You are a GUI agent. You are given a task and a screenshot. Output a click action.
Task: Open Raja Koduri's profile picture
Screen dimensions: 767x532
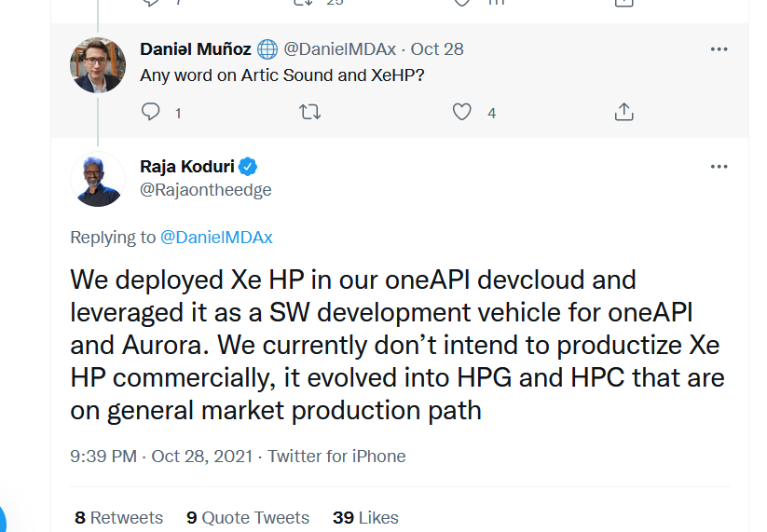click(x=98, y=179)
